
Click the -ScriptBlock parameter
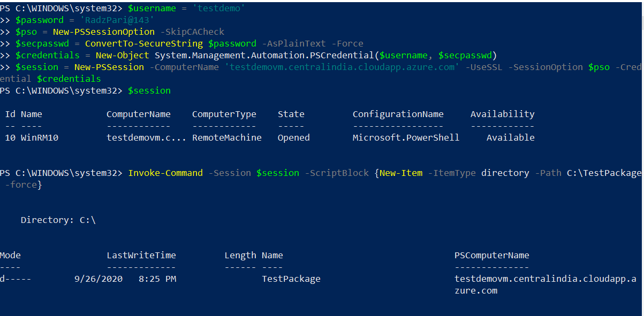coord(336,173)
